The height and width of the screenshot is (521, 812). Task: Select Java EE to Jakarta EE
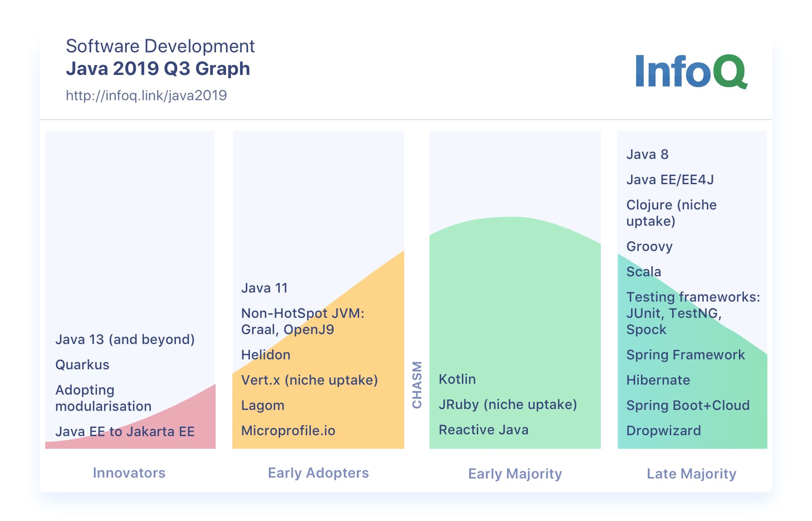[125, 432]
